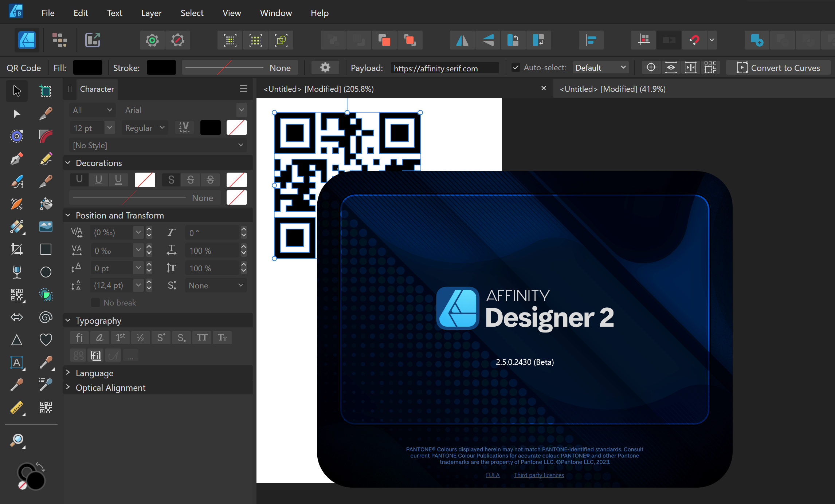Switch to Pixel persona icon

pyautogui.click(x=59, y=40)
